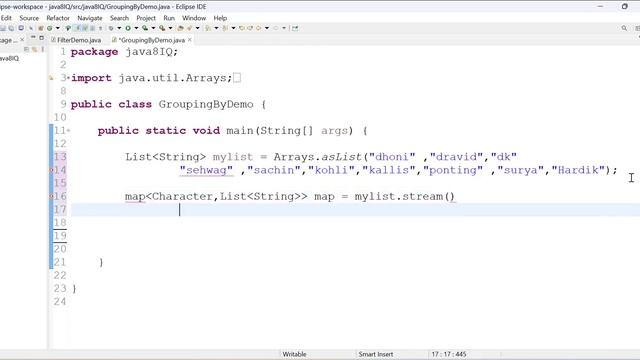Viewport: 640px width, 360px height.
Task: Click the collapsed imports placeholder box
Action: [237, 78]
